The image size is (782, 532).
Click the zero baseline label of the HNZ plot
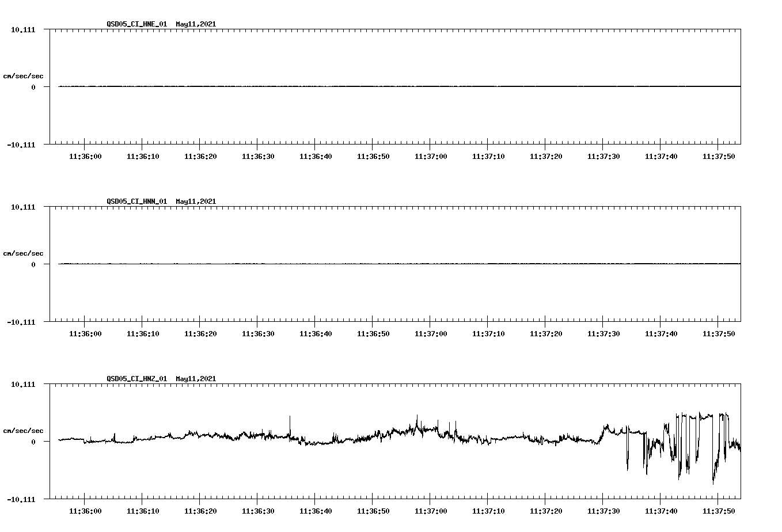click(x=33, y=442)
